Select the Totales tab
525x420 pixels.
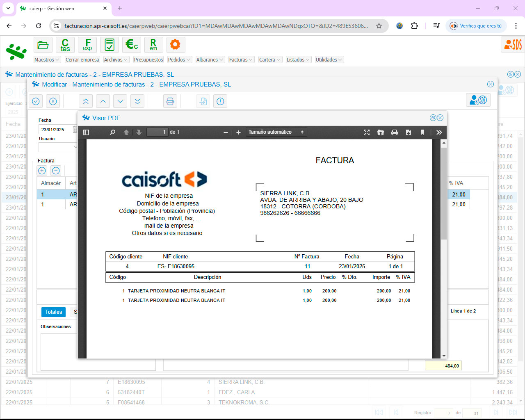click(x=54, y=312)
